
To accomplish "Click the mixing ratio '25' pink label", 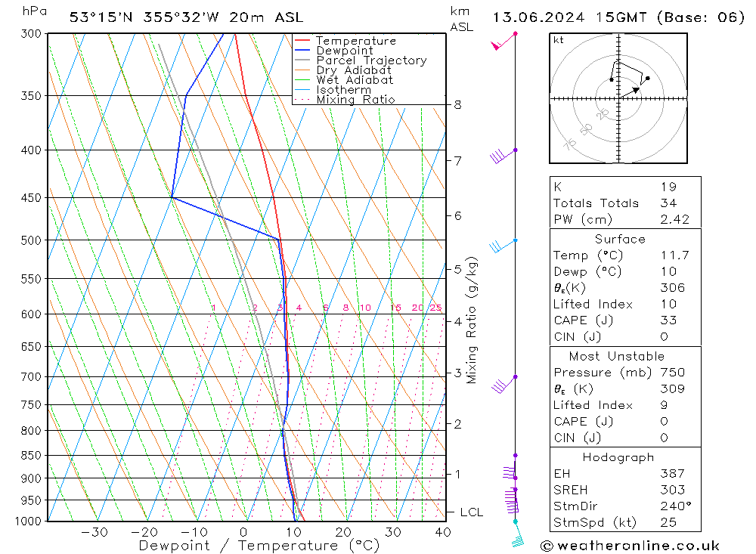I will [x=435, y=308].
